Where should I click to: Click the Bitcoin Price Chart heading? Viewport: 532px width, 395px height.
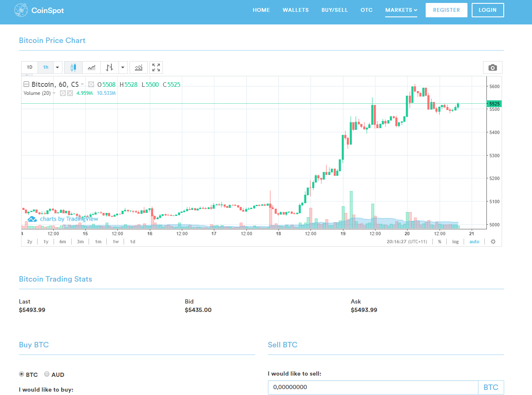click(52, 40)
